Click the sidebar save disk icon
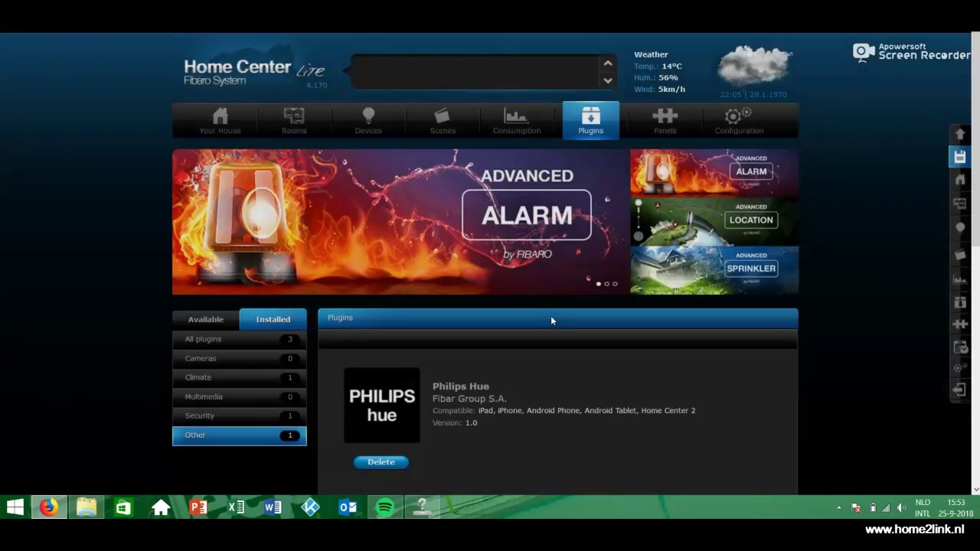This screenshot has height=551, width=980. pos(960,156)
